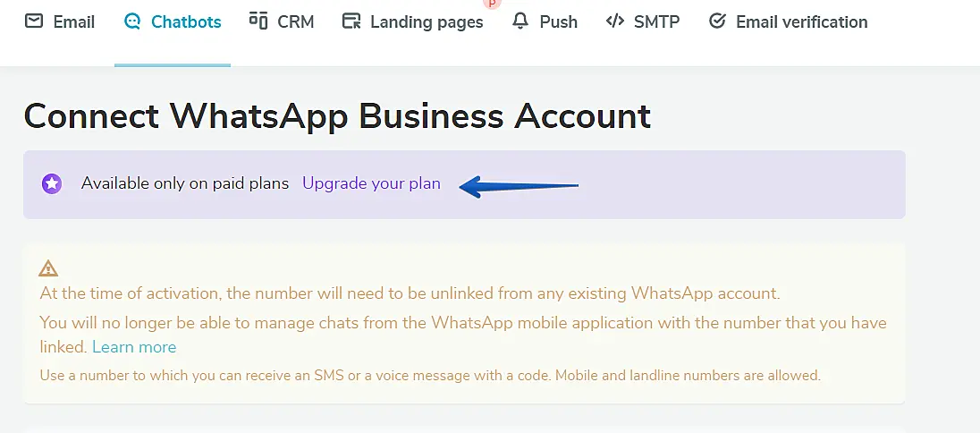Screen dimensions: 980x433
Task: Open the Landing pages tab
Action: [427, 21]
